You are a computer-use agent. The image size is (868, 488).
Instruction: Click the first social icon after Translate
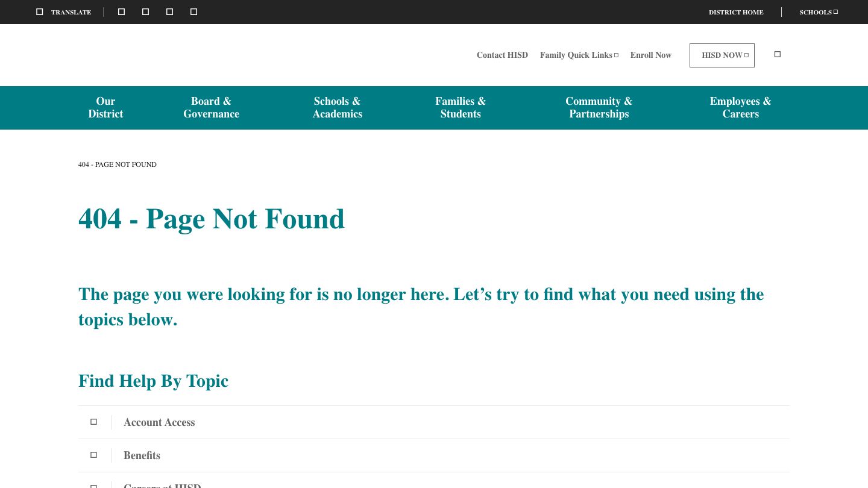[121, 12]
